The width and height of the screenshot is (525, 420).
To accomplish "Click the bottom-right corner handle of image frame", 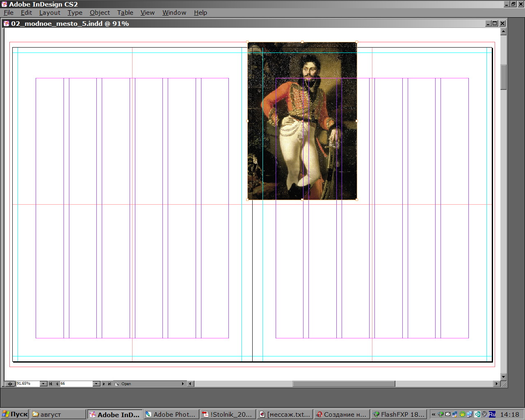I will 357,200.
